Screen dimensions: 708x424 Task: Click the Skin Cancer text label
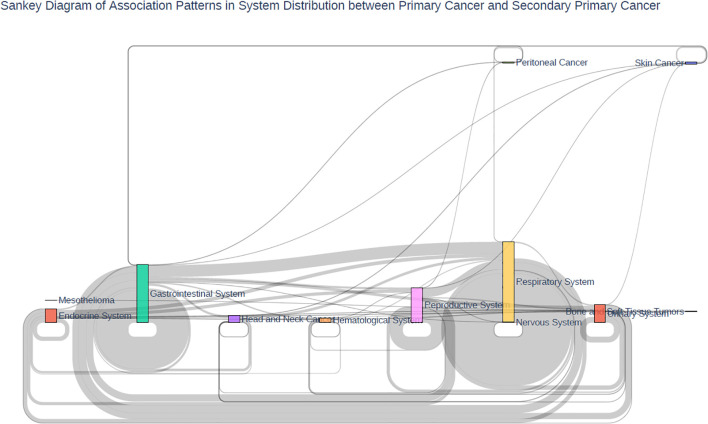point(659,63)
